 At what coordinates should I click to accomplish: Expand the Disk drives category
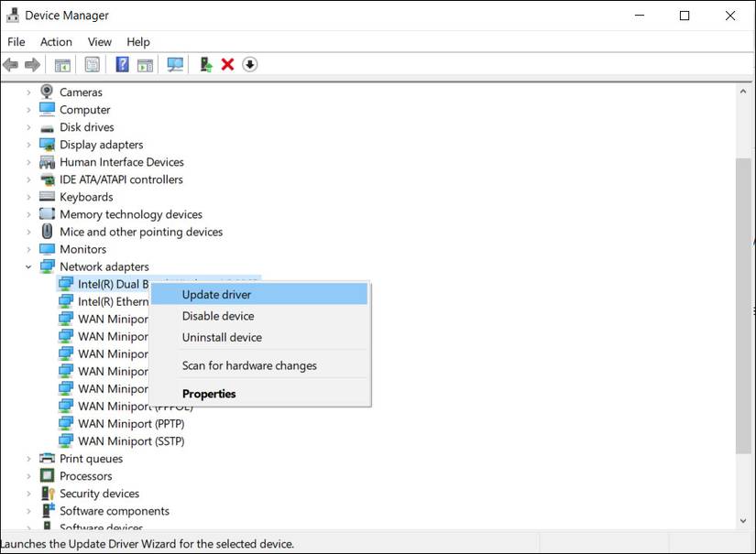click(28, 127)
